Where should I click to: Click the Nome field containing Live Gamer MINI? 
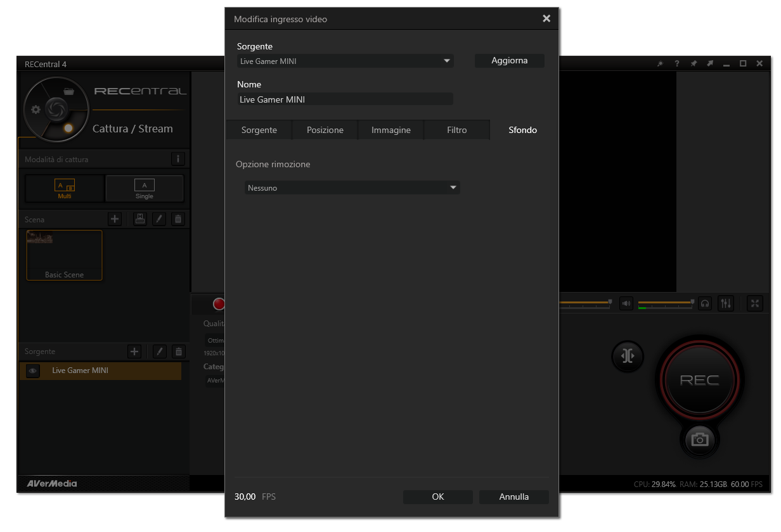click(x=345, y=99)
